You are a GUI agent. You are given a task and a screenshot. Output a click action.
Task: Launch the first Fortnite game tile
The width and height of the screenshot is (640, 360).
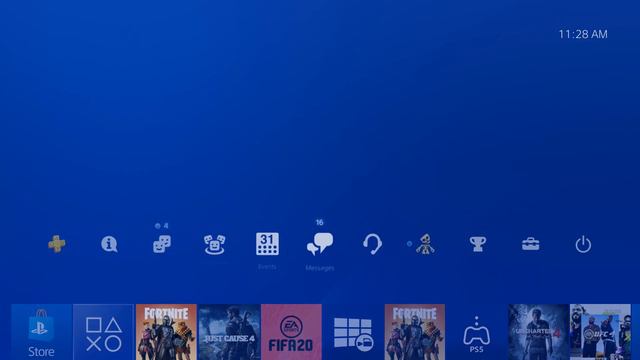[166, 332]
